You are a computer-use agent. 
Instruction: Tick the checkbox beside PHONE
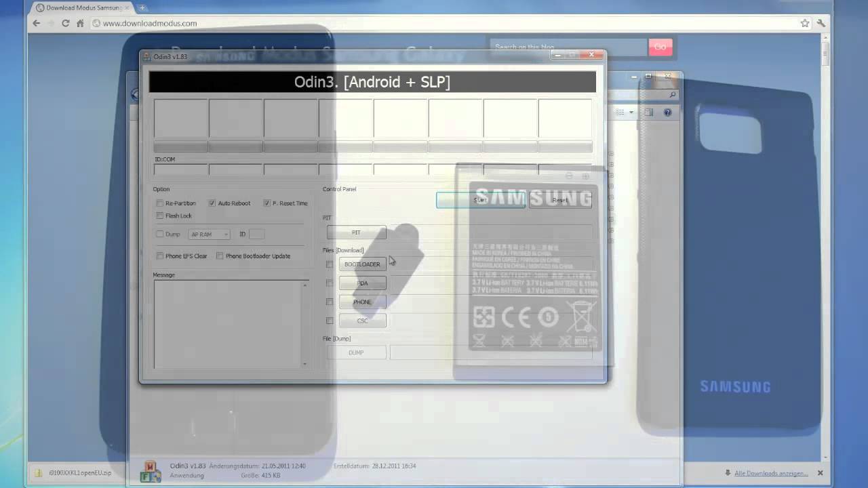pyautogui.click(x=330, y=302)
